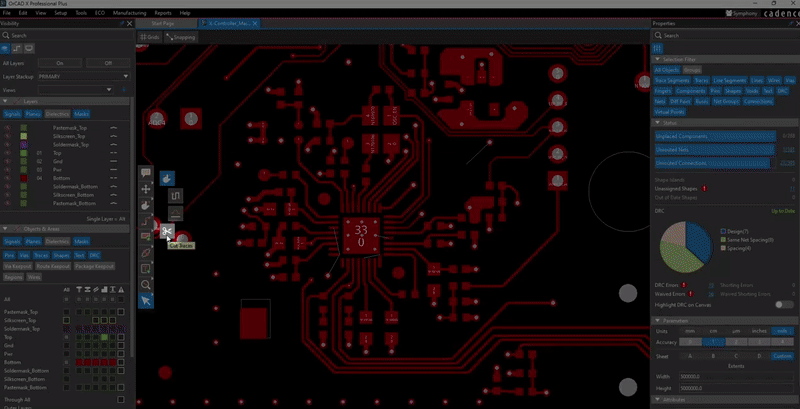Open the ECO menu
Viewport: 800px width, 409px height.
tap(101, 13)
